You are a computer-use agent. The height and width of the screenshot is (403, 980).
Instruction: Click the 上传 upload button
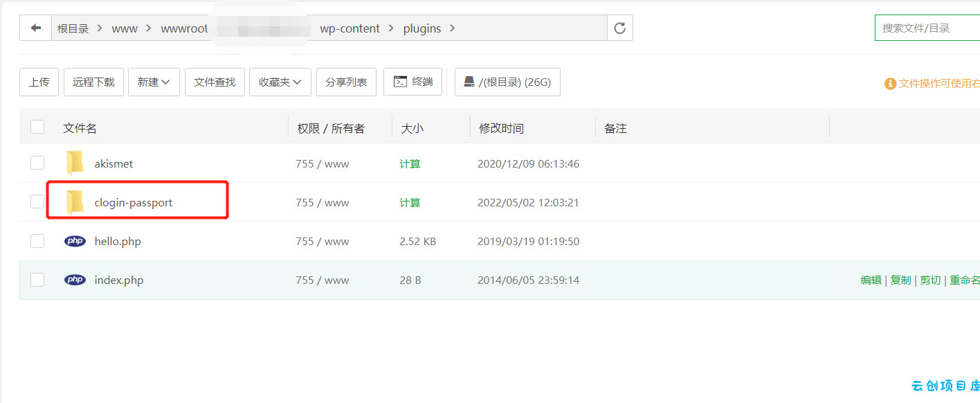(x=39, y=82)
